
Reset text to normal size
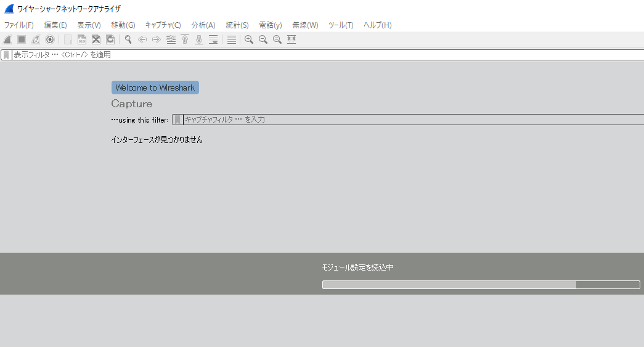[x=277, y=39]
